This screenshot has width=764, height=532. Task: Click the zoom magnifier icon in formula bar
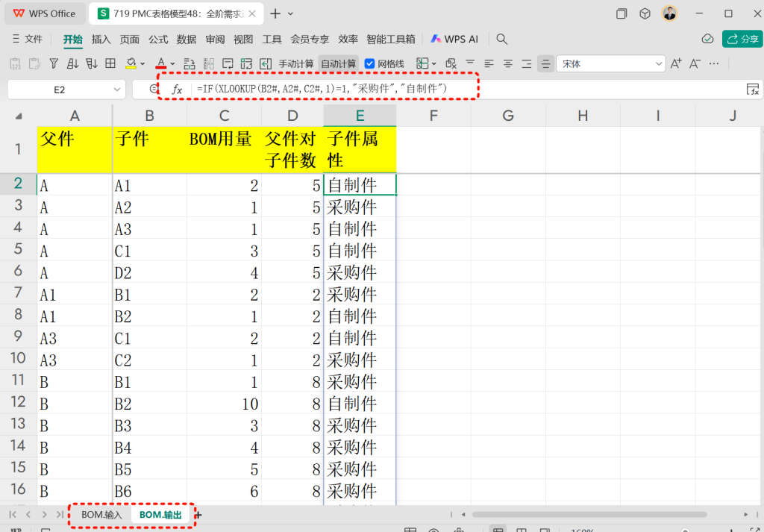point(154,89)
